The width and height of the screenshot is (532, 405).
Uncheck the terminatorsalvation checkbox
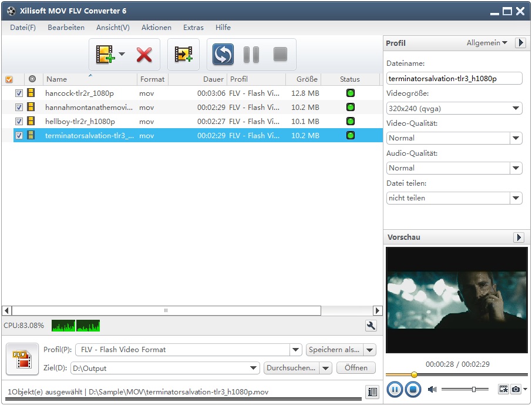(x=19, y=136)
